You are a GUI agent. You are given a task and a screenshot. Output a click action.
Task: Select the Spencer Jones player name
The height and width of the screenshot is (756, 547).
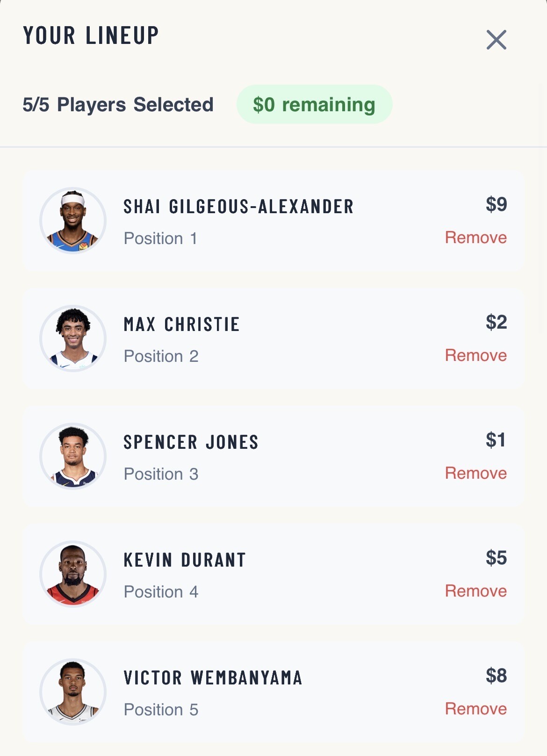pyautogui.click(x=191, y=442)
